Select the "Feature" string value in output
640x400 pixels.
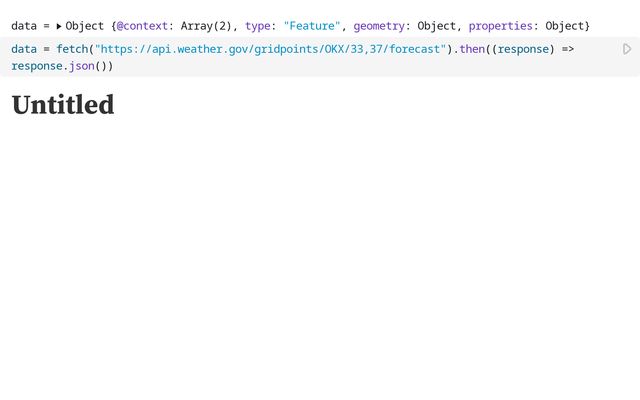(x=310, y=26)
